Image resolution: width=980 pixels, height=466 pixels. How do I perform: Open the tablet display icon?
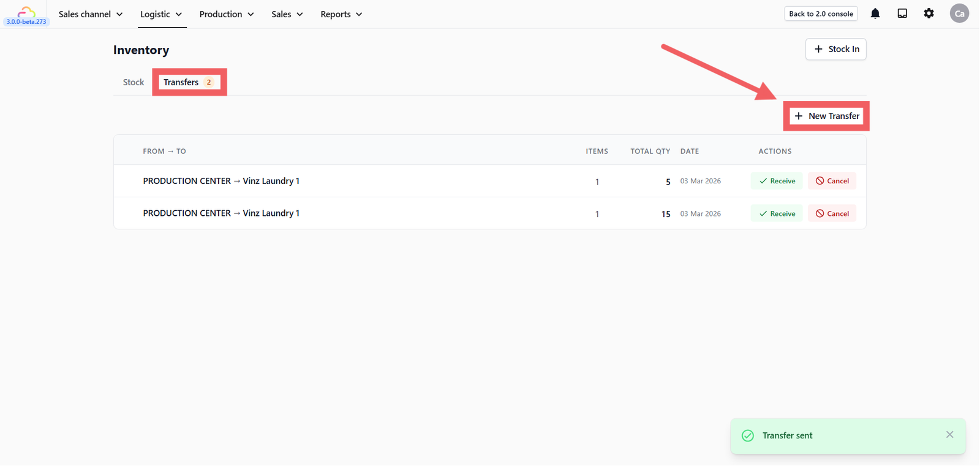[902, 13]
